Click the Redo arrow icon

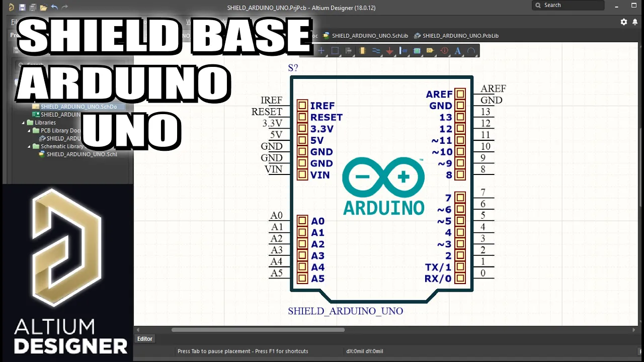tap(65, 8)
